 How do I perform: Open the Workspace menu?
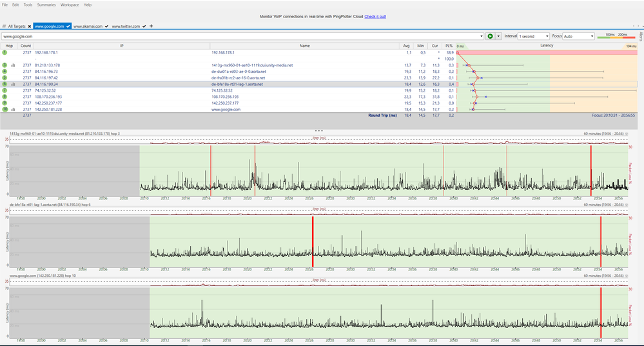(70, 5)
